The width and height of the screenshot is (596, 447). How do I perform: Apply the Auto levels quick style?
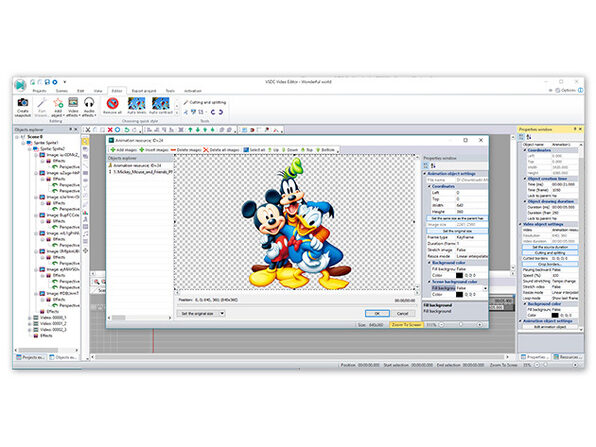coord(136,103)
